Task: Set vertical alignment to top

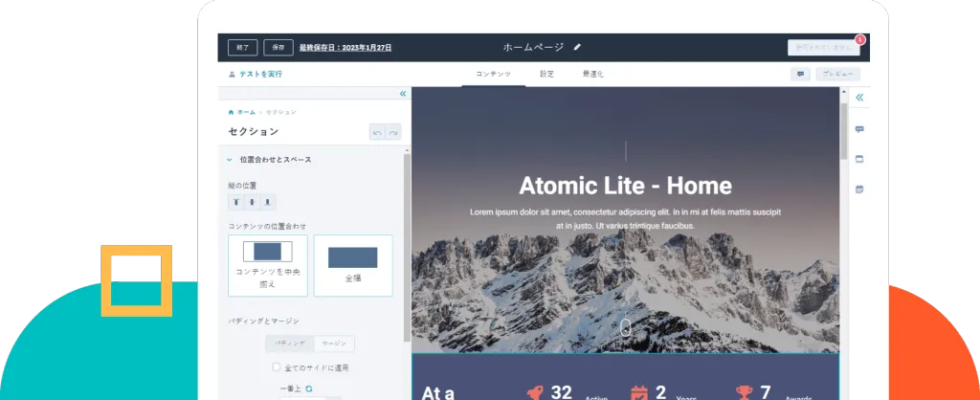Action: [x=236, y=202]
